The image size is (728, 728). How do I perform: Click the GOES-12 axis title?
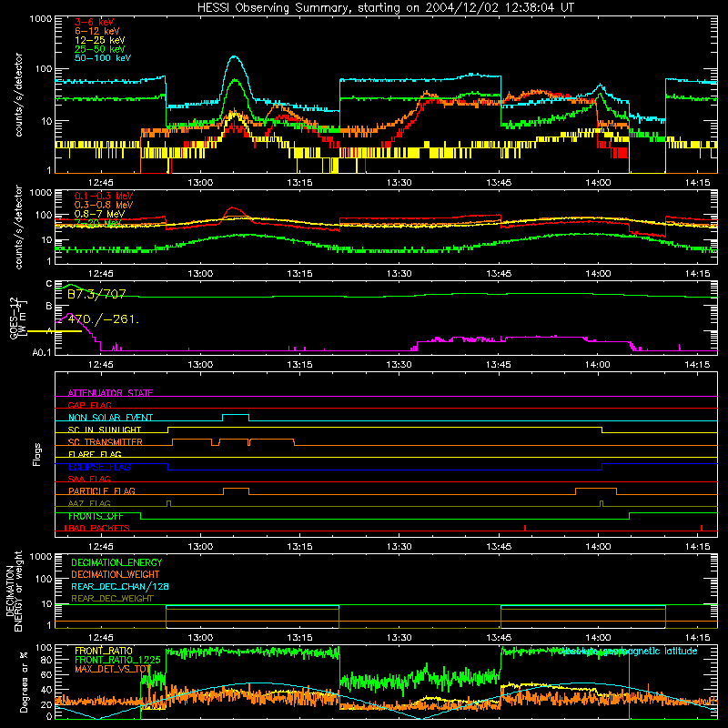[14, 318]
